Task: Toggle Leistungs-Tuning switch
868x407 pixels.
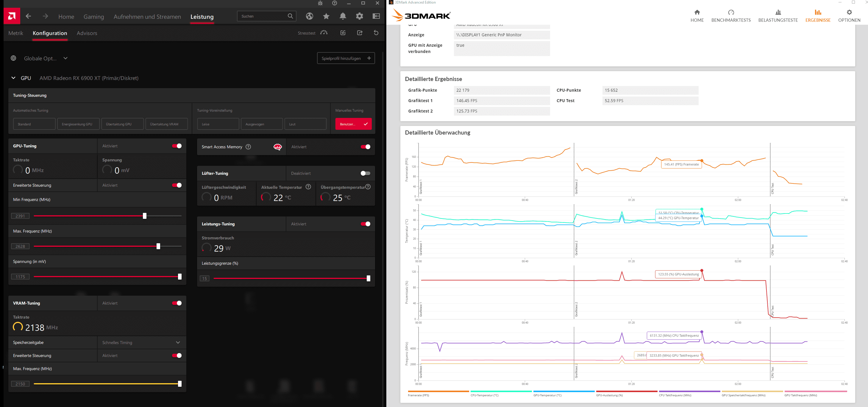Action: pos(366,224)
